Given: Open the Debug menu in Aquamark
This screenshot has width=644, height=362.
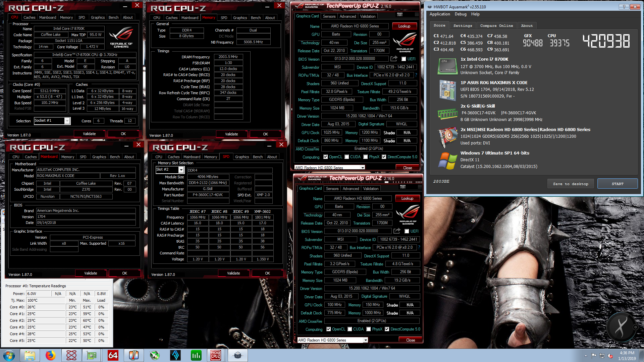Looking at the screenshot, I should (x=461, y=14).
